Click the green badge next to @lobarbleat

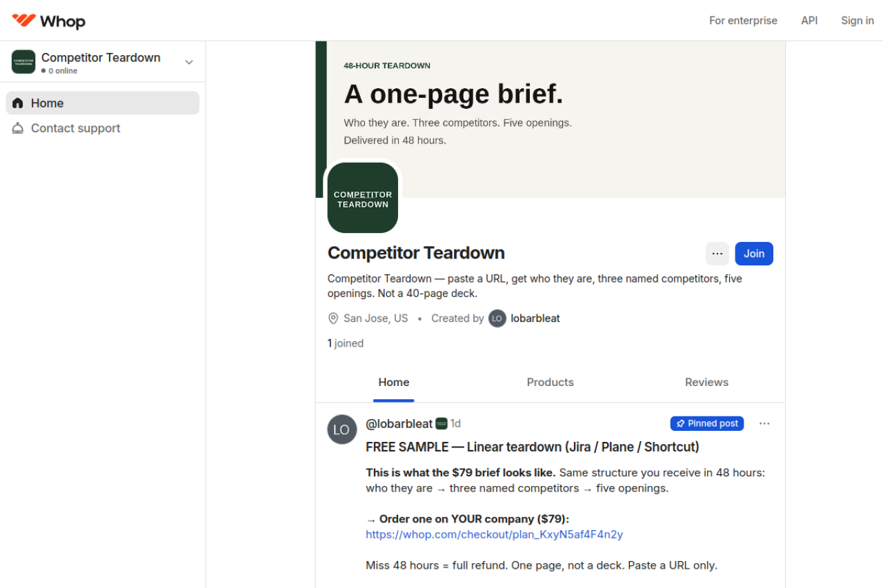(441, 423)
